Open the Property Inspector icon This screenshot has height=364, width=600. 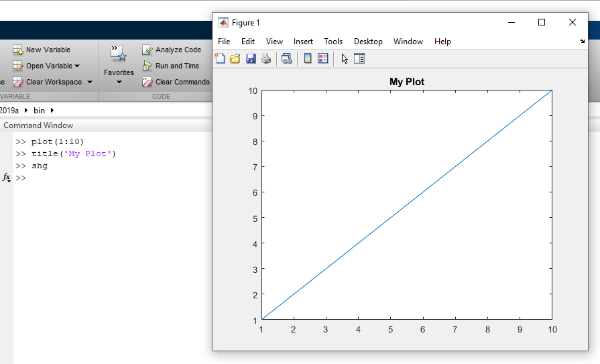359,58
